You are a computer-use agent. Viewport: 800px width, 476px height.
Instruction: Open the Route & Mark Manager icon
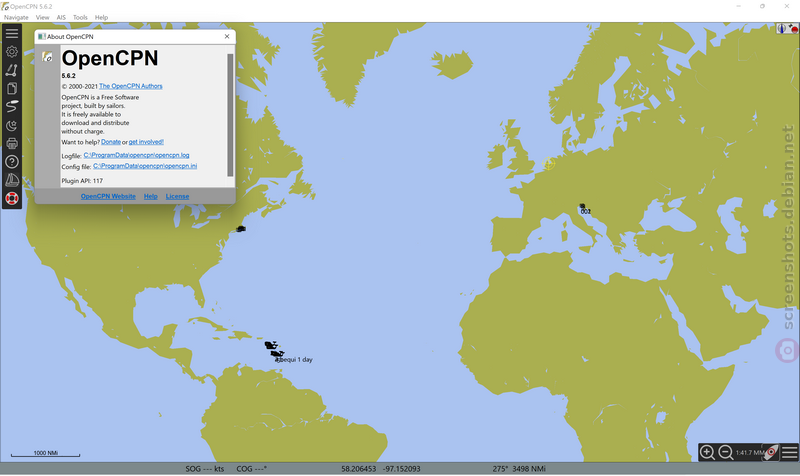[x=12, y=89]
